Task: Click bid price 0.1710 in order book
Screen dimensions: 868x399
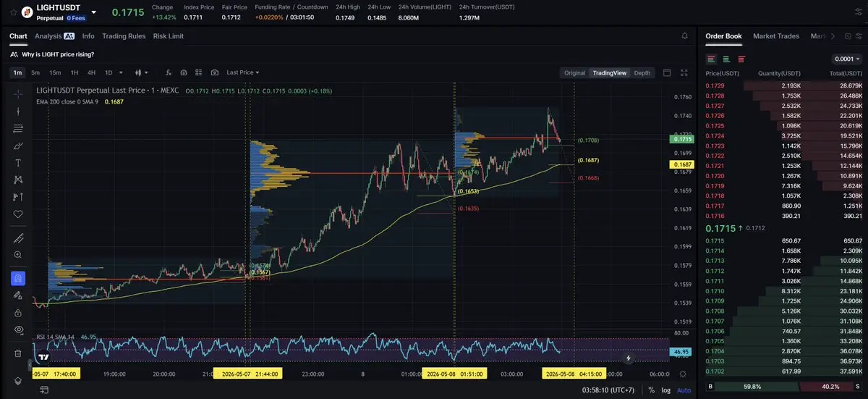Action: pos(715,291)
